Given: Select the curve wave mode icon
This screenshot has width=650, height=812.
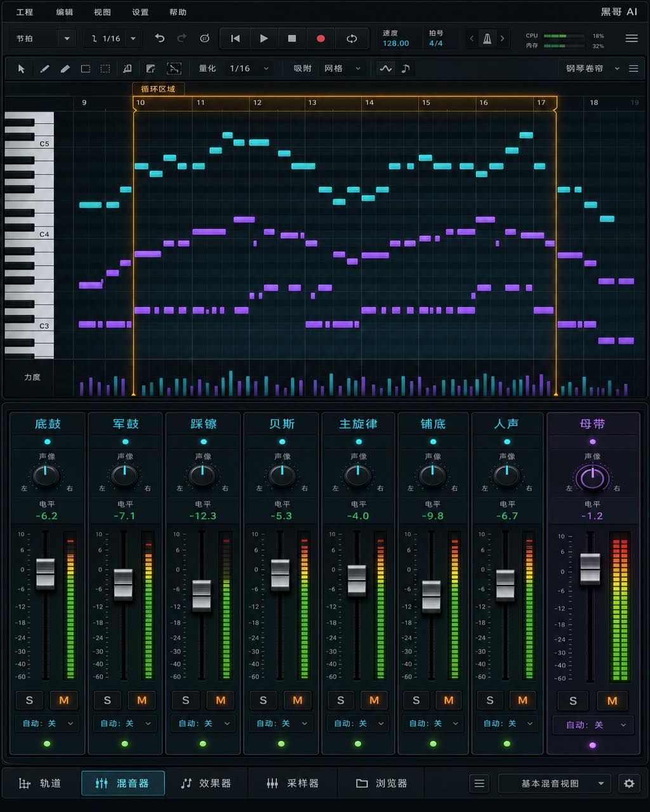Looking at the screenshot, I should pyautogui.click(x=385, y=69).
